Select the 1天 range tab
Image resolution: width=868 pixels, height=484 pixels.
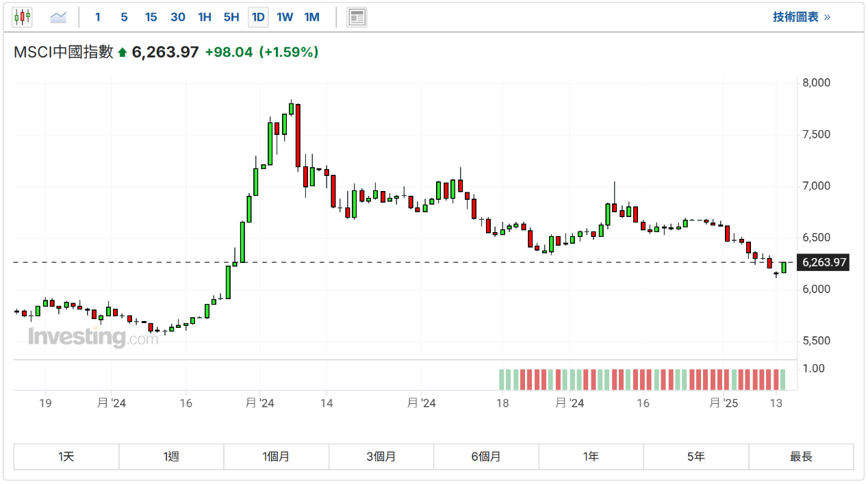(x=66, y=457)
